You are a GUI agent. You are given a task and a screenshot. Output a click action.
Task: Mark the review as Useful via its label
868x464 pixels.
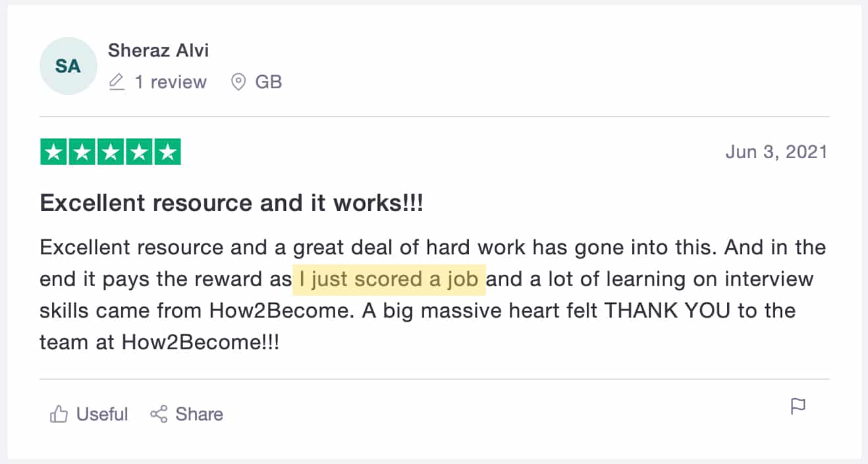(x=102, y=415)
